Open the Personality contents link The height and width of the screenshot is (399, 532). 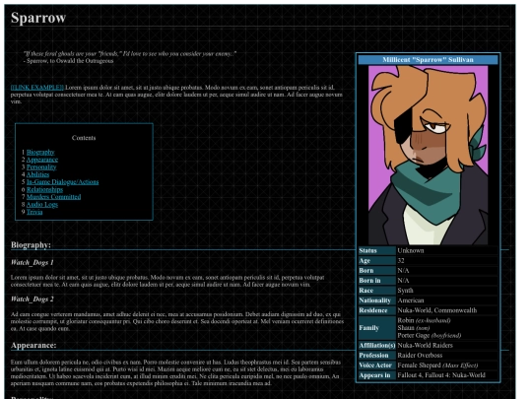click(x=41, y=166)
